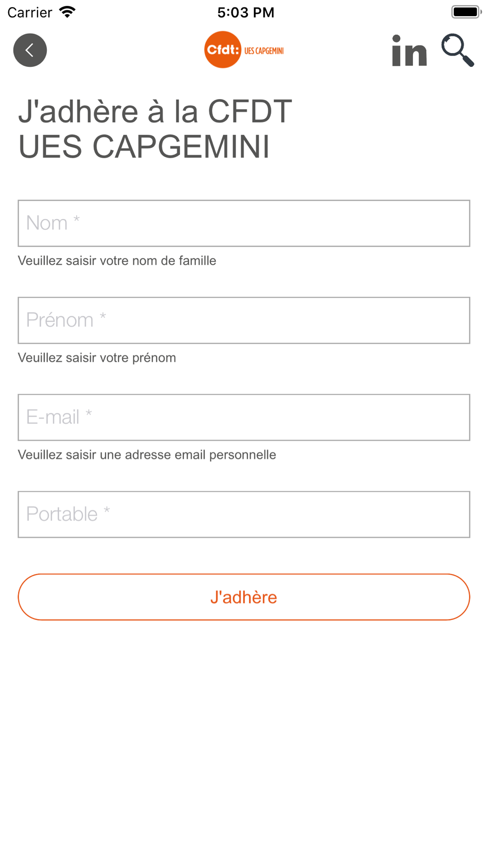Viewport: 488px width, 868px height.
Task: Submit the form with J'adhère button
Action: click(244, 597)
